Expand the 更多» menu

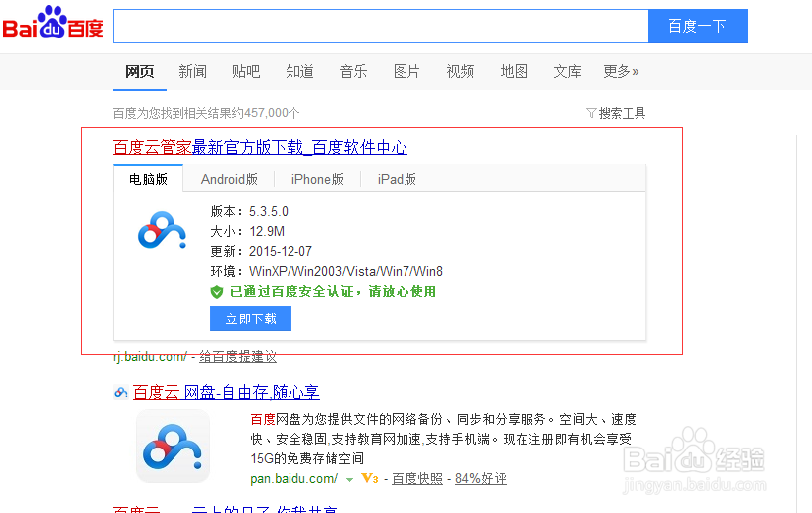[x=621, y=71]
